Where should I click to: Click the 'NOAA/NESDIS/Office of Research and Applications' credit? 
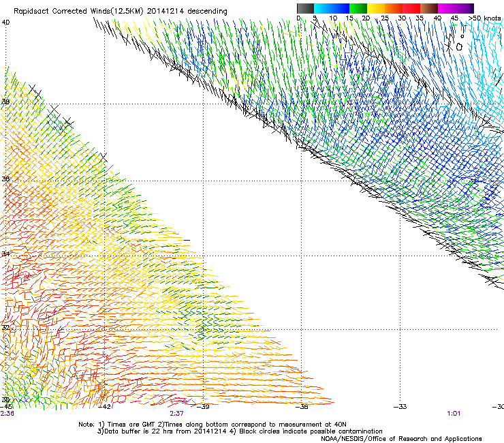pyautogui.click(x=401, y=439)
